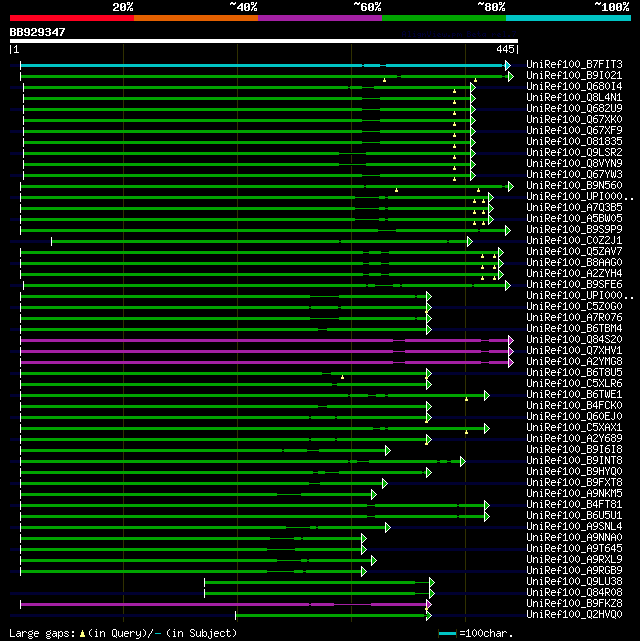Screen dimensions: 640x641
Task: Open the UniRef100_B8AAG0 hit
Action: (x=574, y=263)
